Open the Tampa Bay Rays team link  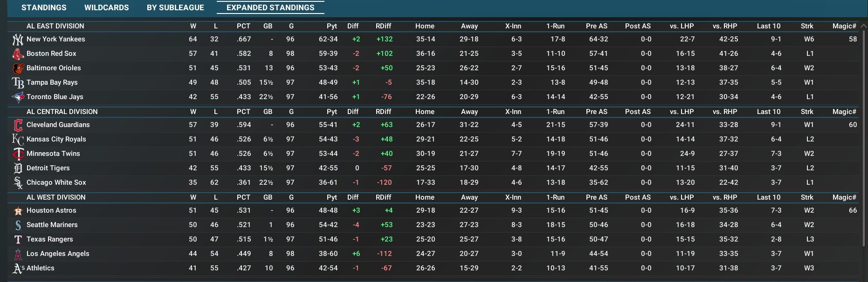click(x=52, y=82)
